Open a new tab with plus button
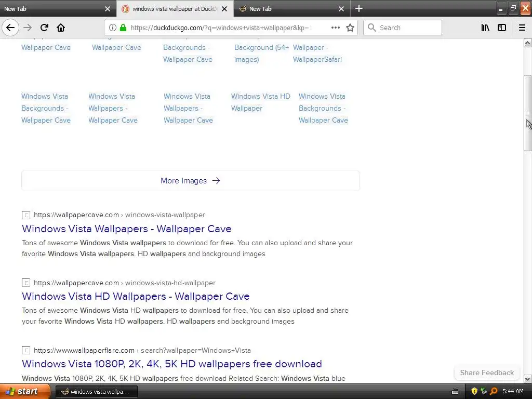532x399 pixels. (358, 8)
